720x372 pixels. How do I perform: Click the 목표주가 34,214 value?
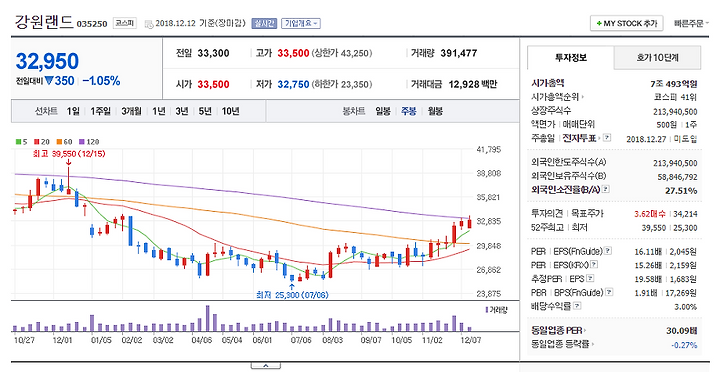(x=686, y=214)
